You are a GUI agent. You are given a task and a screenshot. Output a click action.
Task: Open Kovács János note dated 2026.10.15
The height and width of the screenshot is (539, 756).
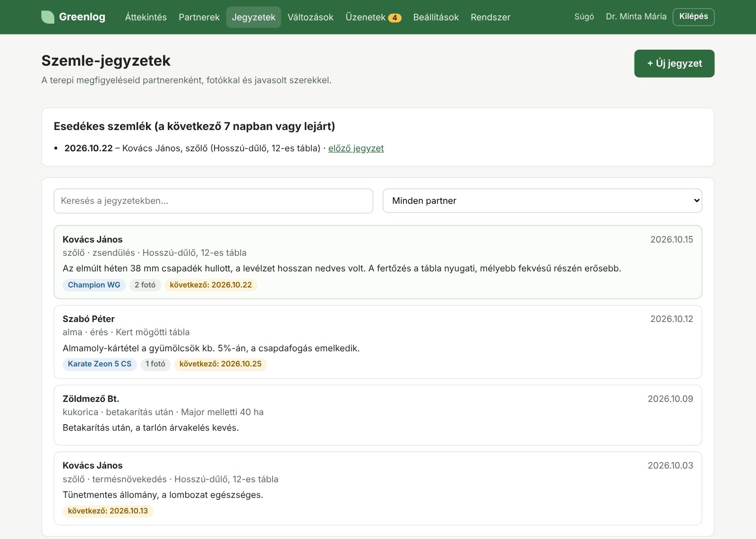[x=378, y=262]
